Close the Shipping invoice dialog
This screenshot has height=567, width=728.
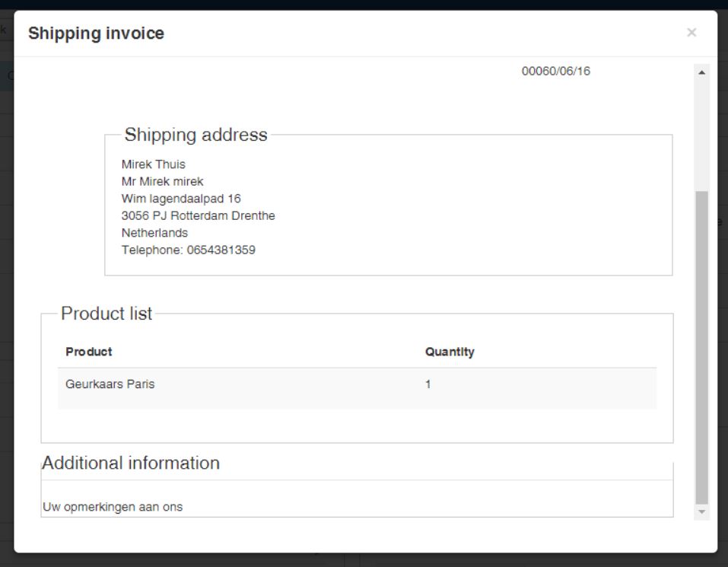tap(691, 33)
